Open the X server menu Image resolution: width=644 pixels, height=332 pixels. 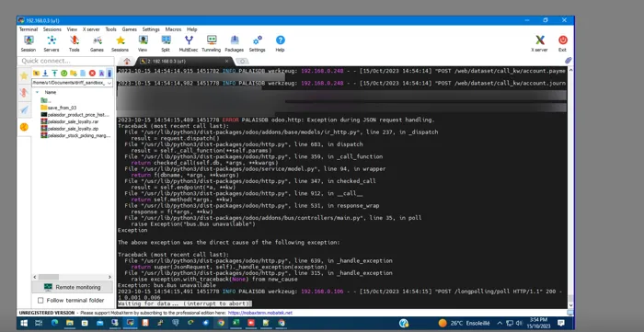91,29
